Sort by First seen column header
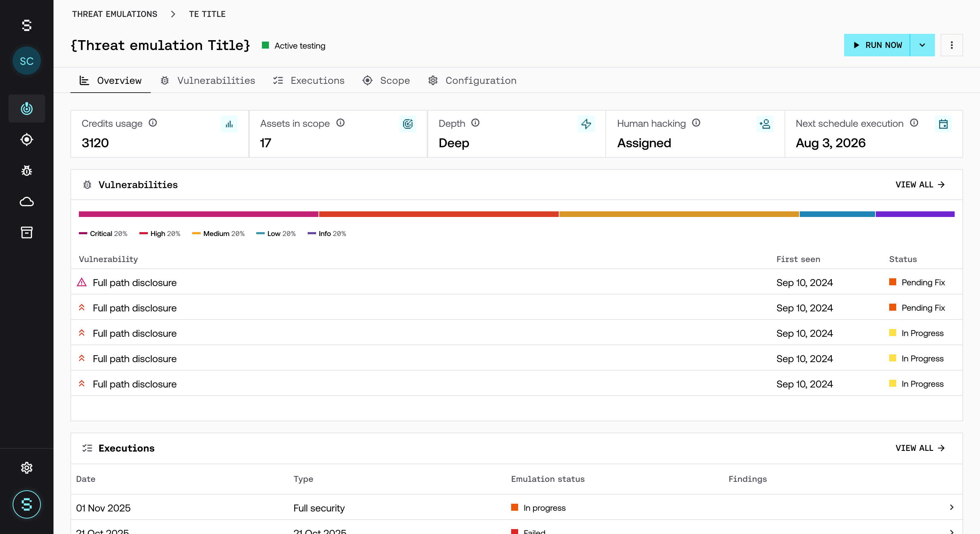 [798, 259]
